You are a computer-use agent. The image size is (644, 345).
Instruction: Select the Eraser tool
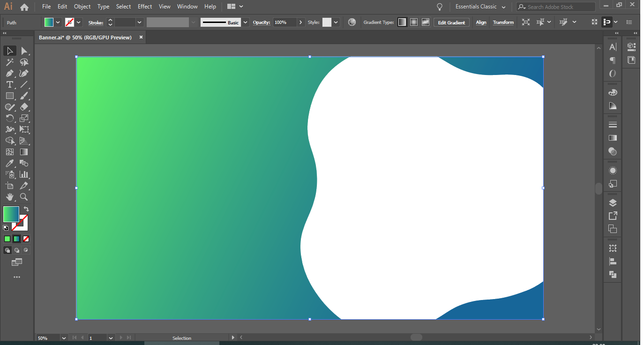pyautogui.click(x=24, y=107)
